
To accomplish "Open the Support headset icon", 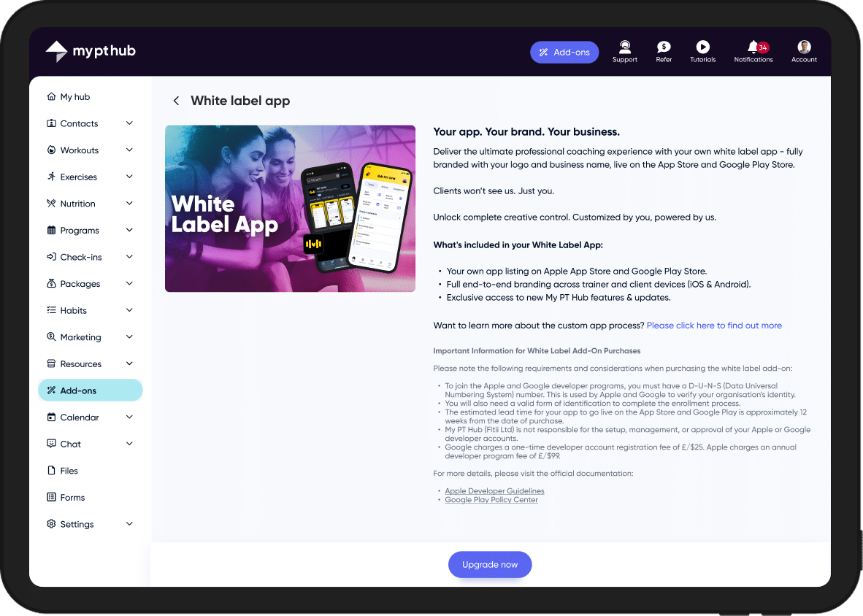I will [x=625, y=47].
